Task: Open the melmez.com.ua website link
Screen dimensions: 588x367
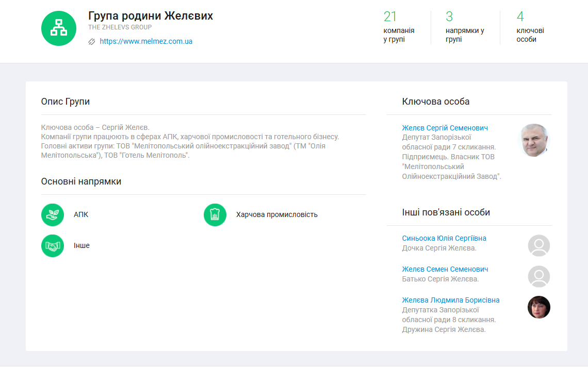Action: [146, 41]
